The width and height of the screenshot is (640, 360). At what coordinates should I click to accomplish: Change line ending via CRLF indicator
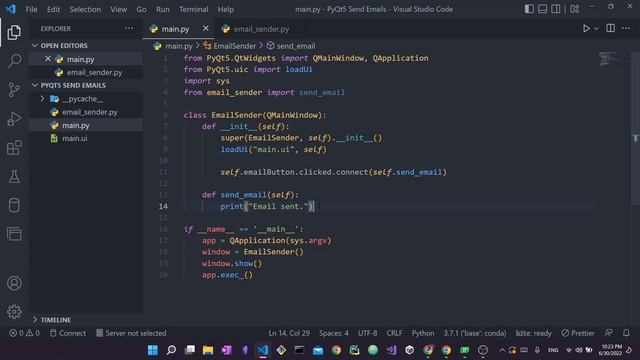(x=394, y=333)
